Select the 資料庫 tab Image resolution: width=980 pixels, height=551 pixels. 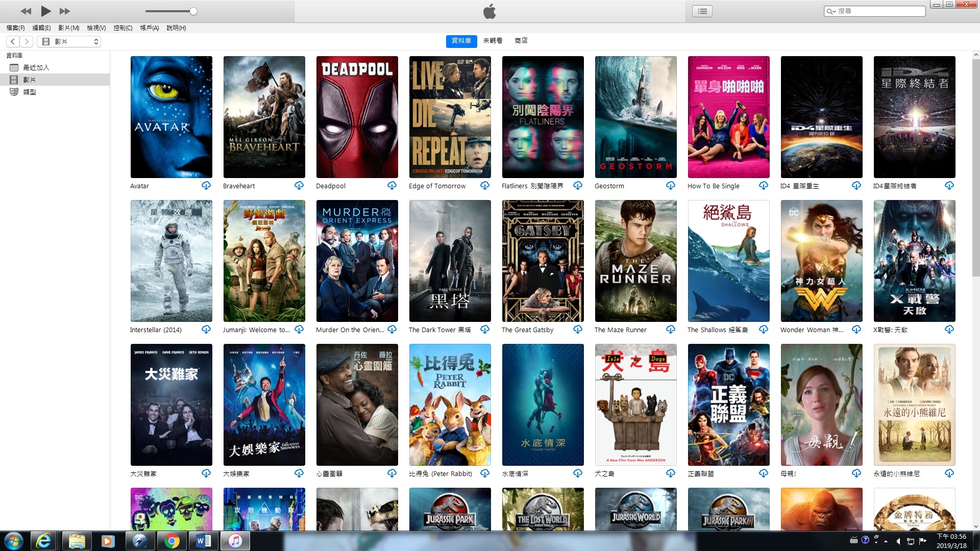pos(461,41)
